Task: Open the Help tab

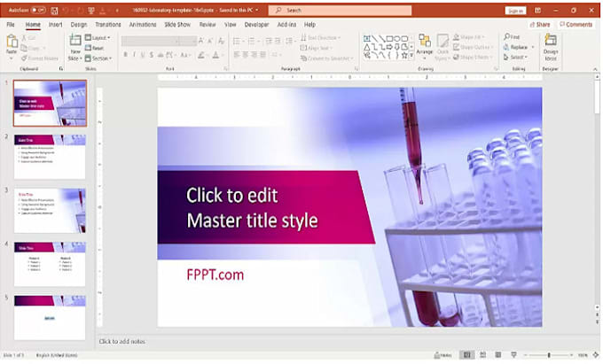Action: tap(309, 25)
